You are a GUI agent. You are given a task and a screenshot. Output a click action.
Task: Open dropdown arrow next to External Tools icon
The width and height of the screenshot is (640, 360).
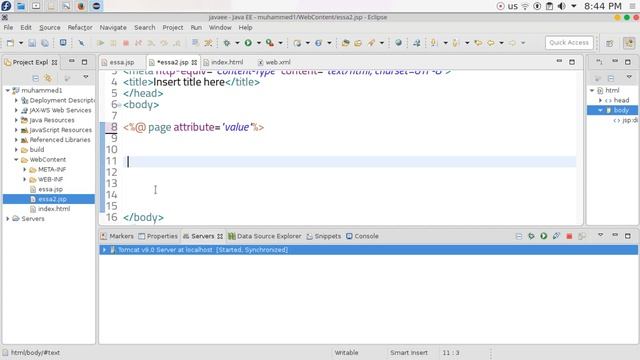280,43
